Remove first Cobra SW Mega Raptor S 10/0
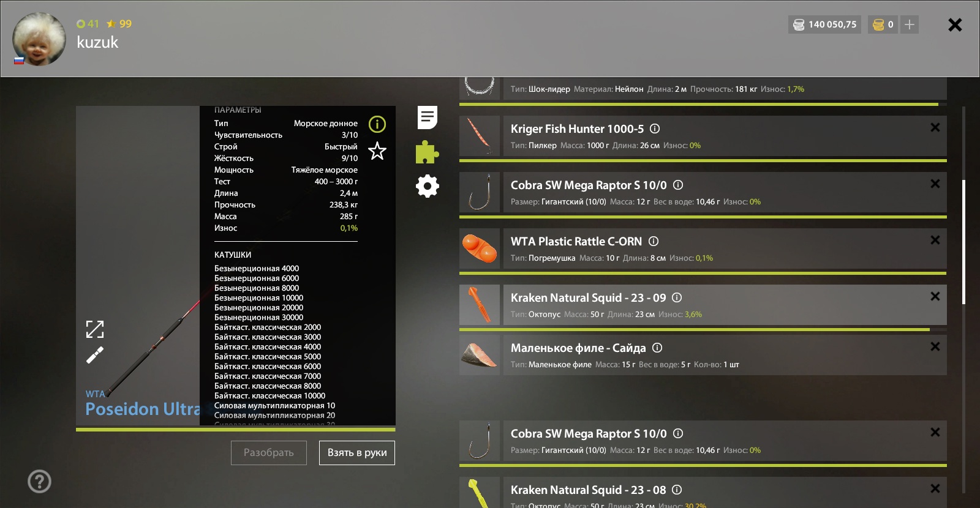 point(935,184)
